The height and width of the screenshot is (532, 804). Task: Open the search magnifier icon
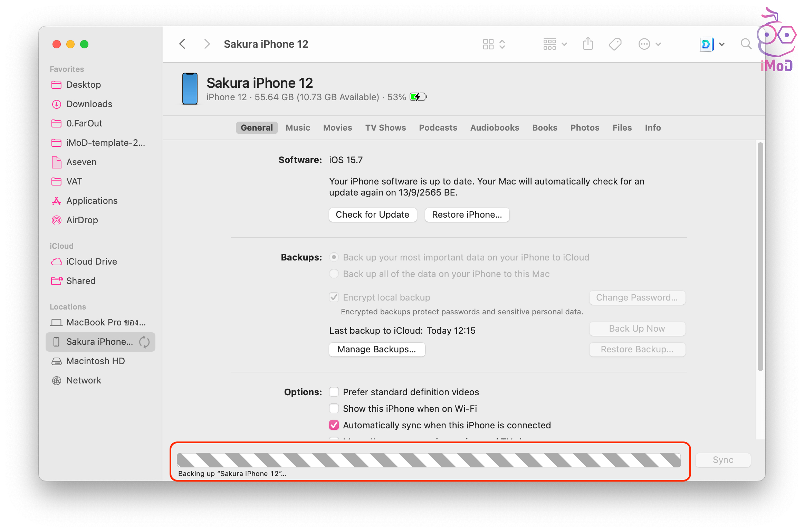[746, 44]
